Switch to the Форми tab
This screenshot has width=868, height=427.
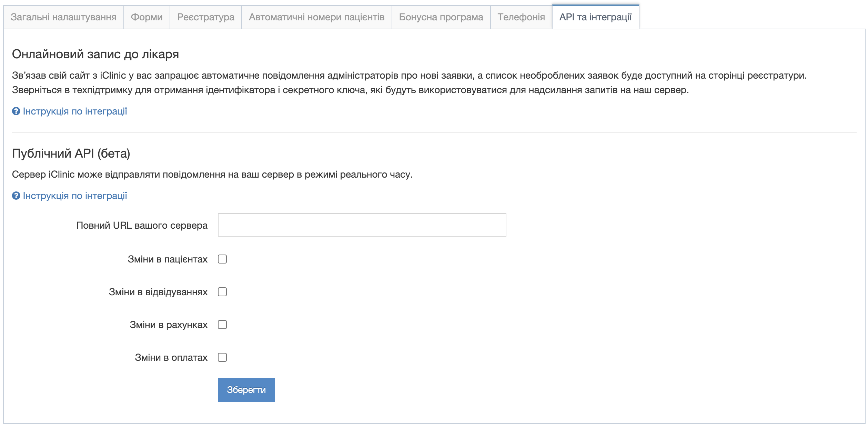click(x=147, y=17)
